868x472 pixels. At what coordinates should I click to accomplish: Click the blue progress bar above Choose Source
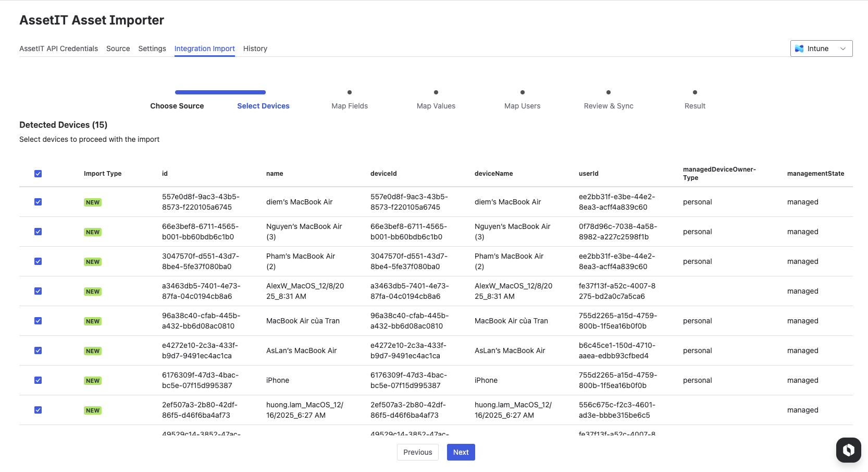point(220,92)
